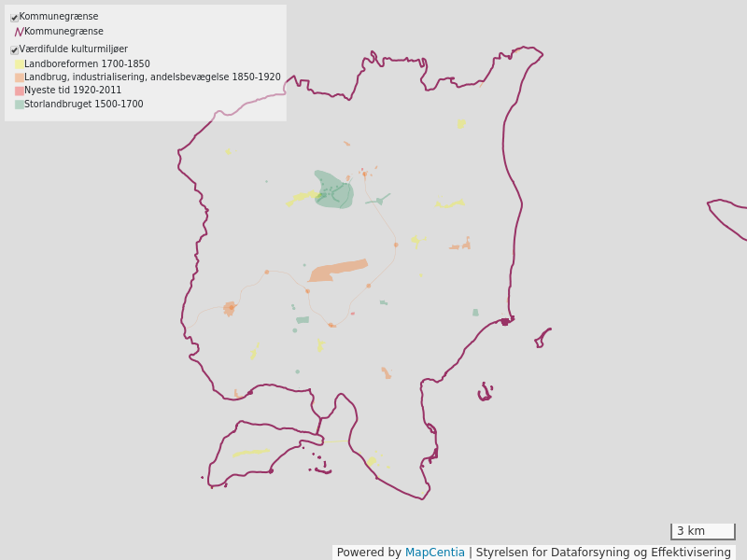Click the Nyeste tid 1920-2011 legend label
Image resolution: width=747 pixels, height=560 pixels.
click(x=73, y=91)
